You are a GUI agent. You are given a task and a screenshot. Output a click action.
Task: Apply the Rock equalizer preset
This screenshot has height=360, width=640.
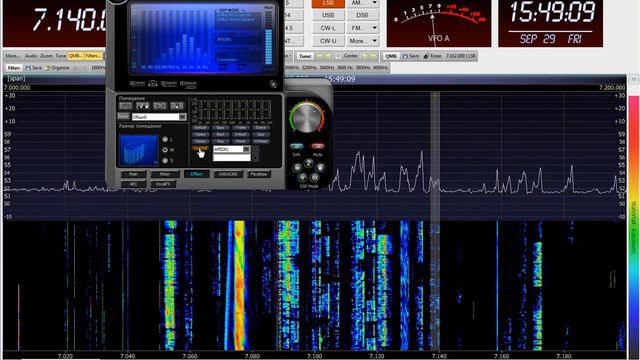[x=220, y=134]
